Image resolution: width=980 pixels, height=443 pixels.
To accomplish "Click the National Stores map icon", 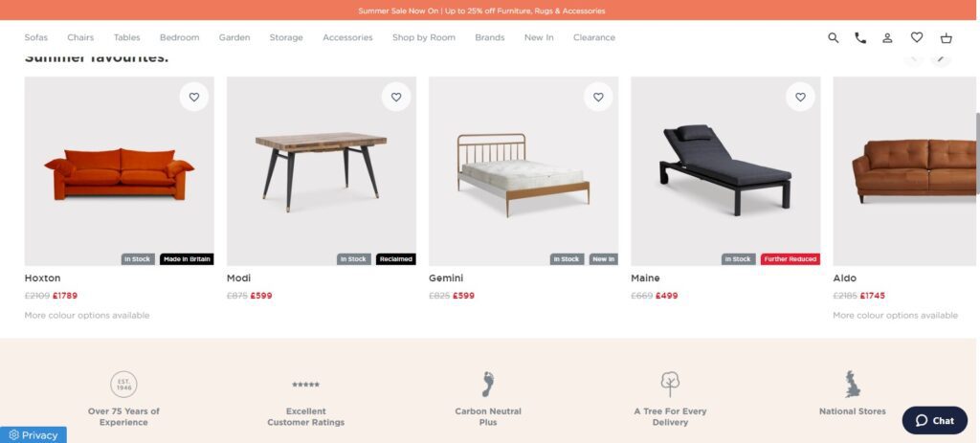I will (853, 384).
